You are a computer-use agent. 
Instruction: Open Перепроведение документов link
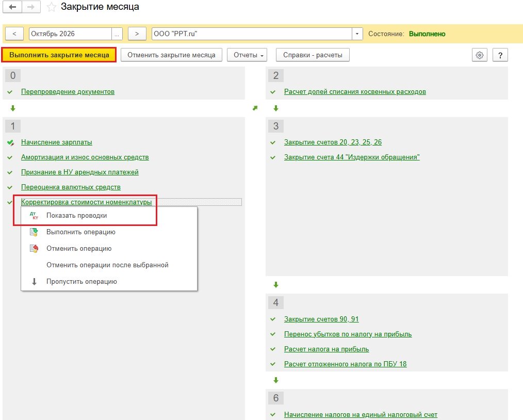(68, 92)
